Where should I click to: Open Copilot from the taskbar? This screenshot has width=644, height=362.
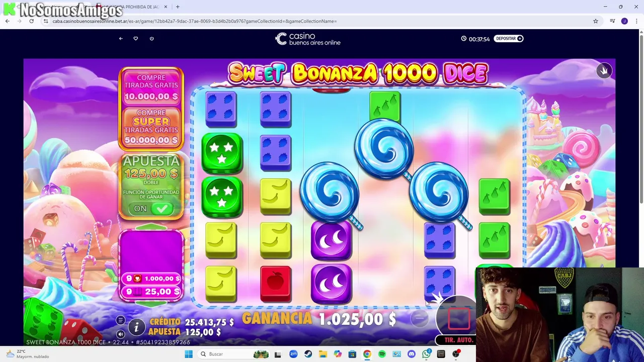point(338,354)
